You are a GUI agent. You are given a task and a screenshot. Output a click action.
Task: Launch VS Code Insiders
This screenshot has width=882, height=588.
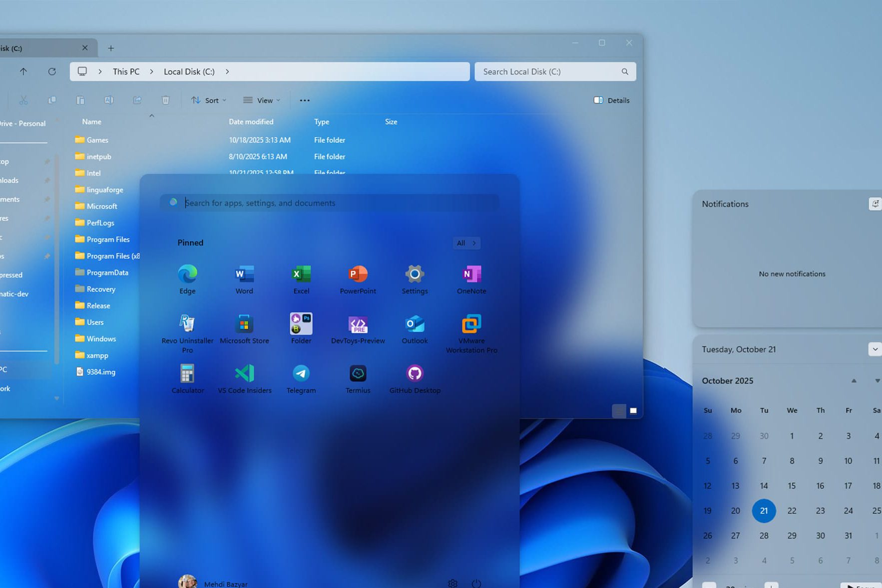(x=244, y=374)
